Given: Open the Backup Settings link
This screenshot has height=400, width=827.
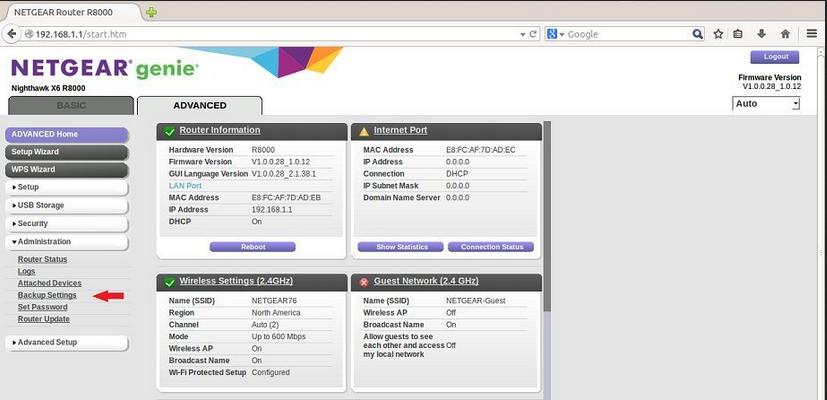Looking at the screenshot, I should [47, 295].
